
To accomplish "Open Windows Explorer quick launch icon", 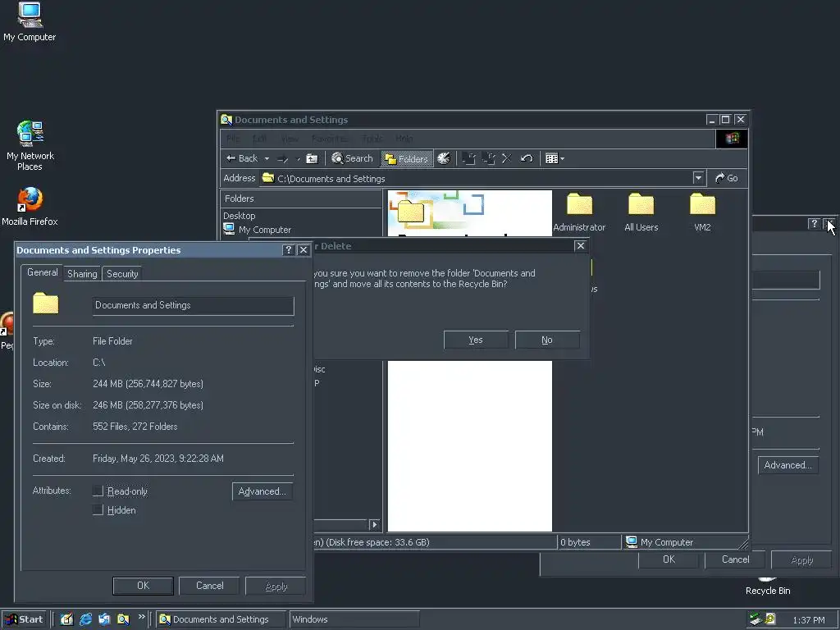I will tap(123, 619).
